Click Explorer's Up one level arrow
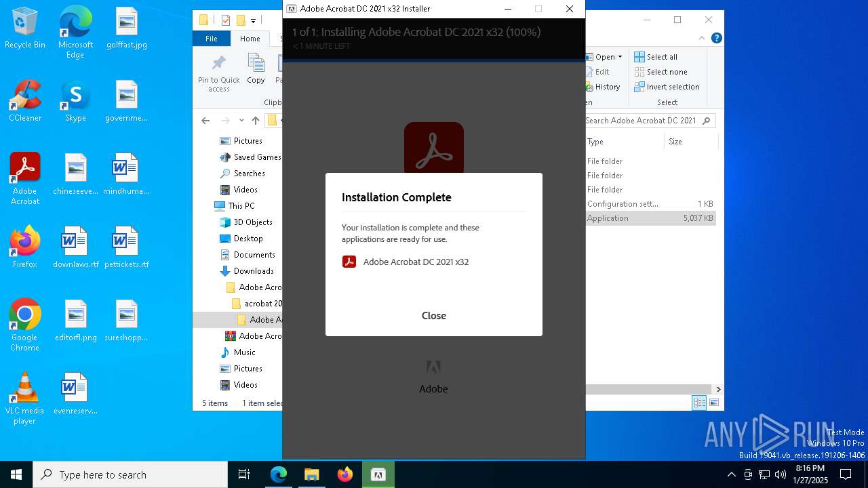The height and width of the screenshot is (488, 868). tap(256, 121)
